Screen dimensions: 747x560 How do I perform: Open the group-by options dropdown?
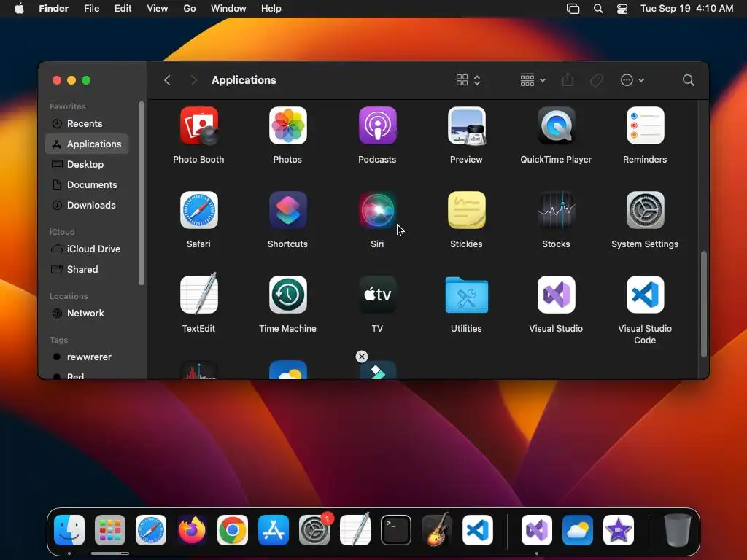tap(533, 80)
